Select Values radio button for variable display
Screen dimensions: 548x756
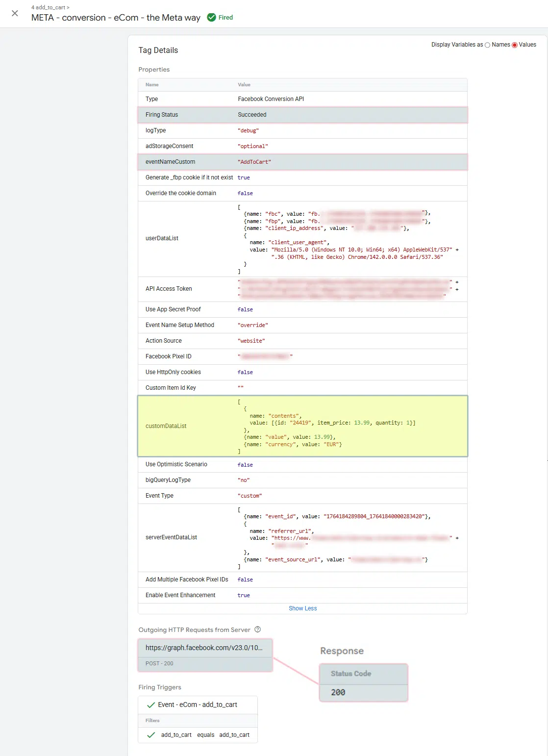click(x=515, y=45)
